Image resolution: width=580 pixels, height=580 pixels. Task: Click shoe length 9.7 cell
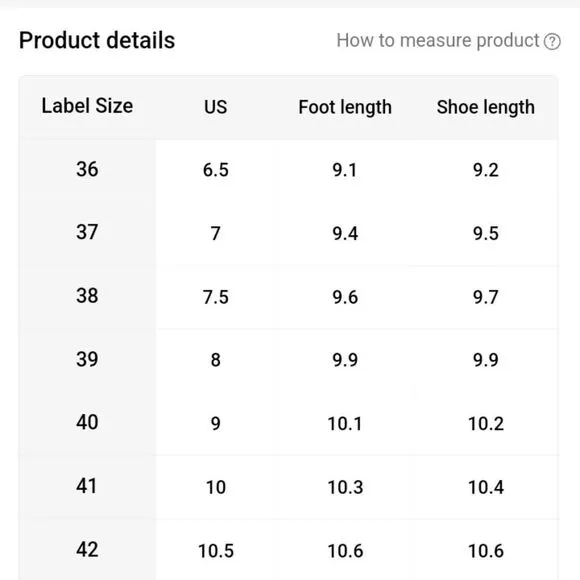coord(486,297)
